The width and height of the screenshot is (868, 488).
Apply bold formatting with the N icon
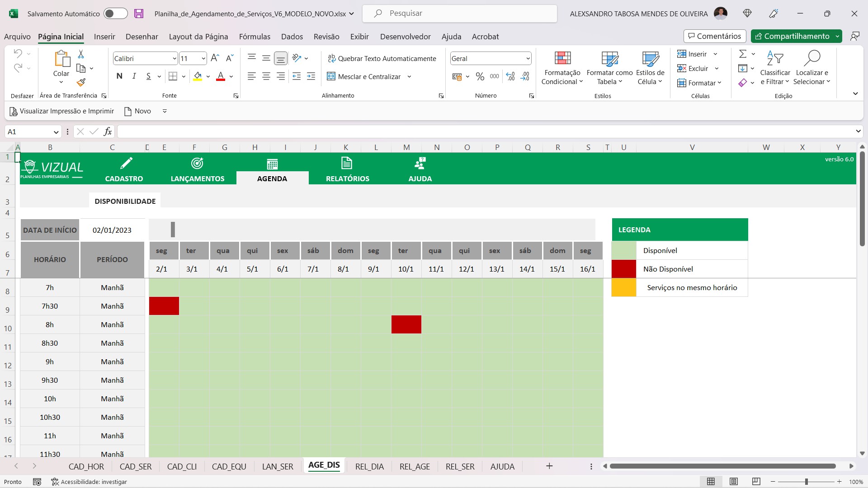tap(119, 76)
